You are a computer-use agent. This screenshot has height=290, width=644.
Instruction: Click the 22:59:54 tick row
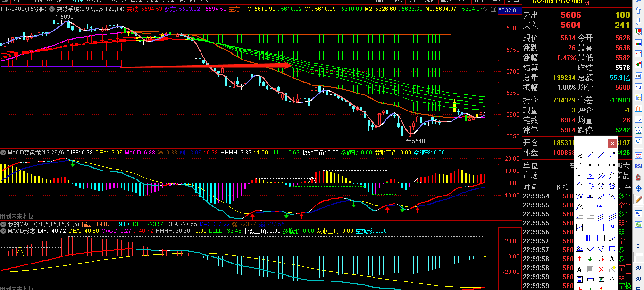pos(547,196)
